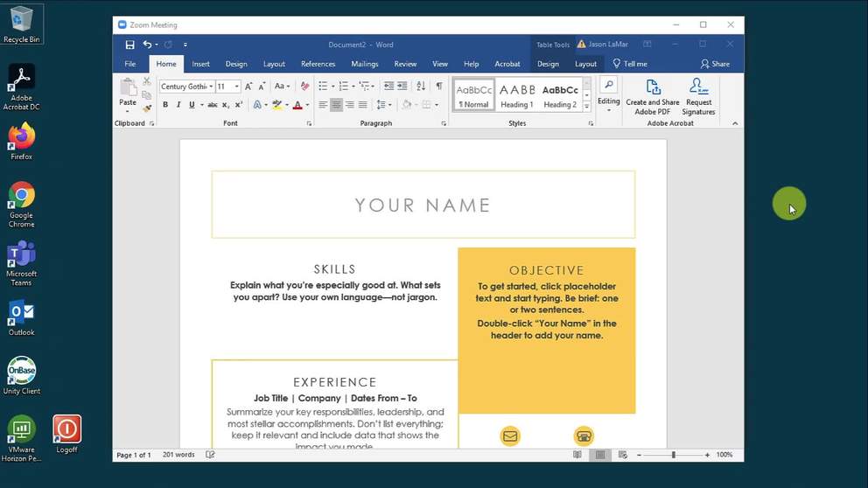Open the Borders dropdown arrow
The image size is (868, 488).
coord(437,105)
